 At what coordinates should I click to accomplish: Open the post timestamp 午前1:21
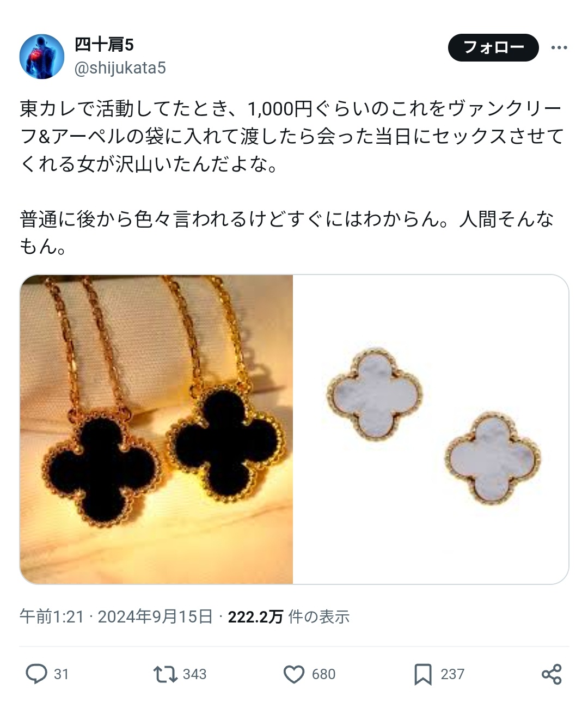pyautogui.click(x=52, y=616)
